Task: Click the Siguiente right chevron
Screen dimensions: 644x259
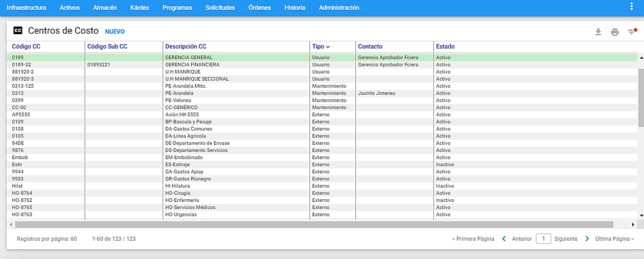Action: (x=587, y=239)
